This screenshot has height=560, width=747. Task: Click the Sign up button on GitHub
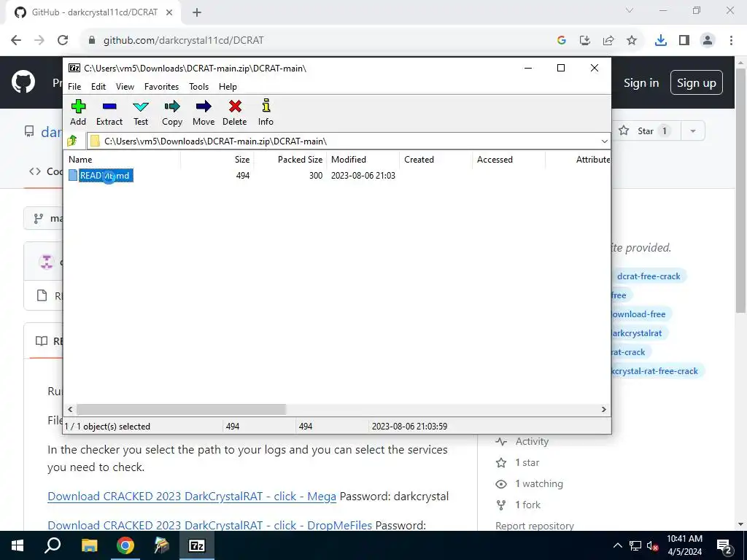(x=697, y=83)
